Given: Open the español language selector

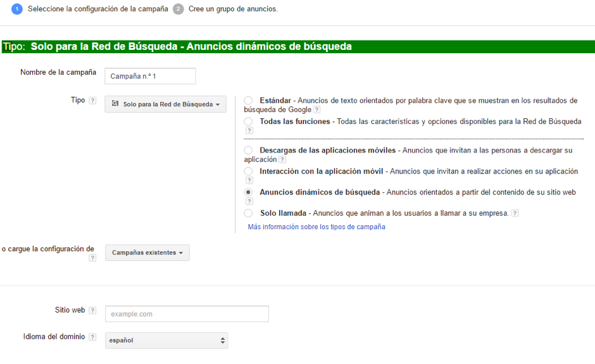Looking at the screenshot, I should tap(166, 341).
